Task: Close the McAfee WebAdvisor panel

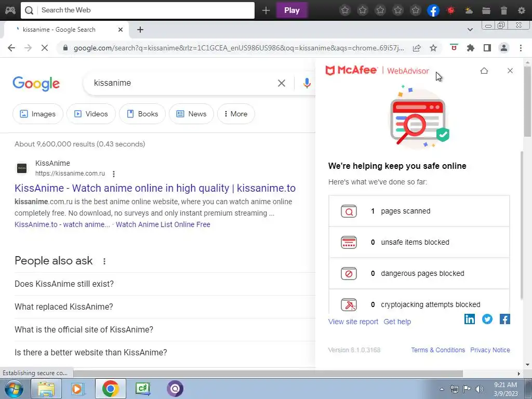Action: point(510,71)
